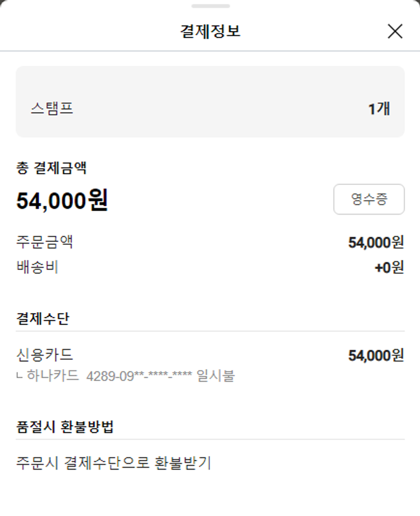Click the 54,000원 amount beside 신용카드
420x516 pixels.
(x=376, y=355)
